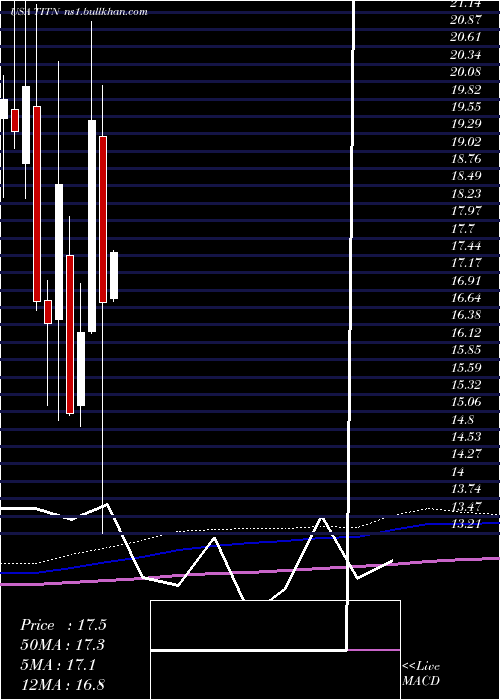The image size is (500, 700).
Task: Click the 15.06 price axis label
Action: tap(466, 402)
